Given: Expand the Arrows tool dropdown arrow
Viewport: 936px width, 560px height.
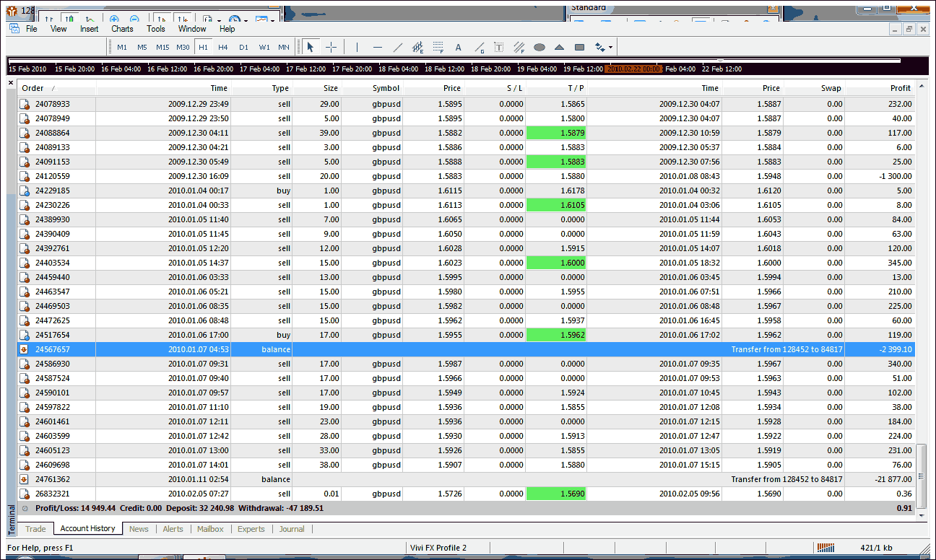Looking at the screenshot, I should click(611, 48).
